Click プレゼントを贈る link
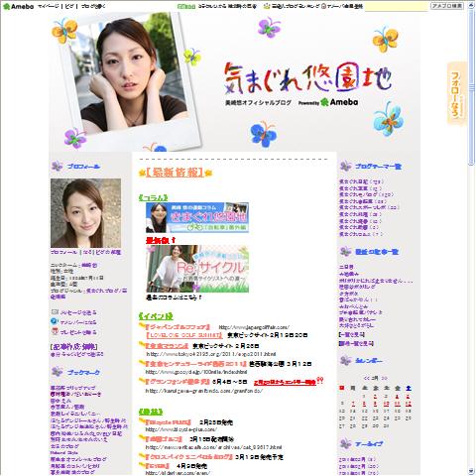Viewport: 476px width, 476px height. [x=78, y=332]
